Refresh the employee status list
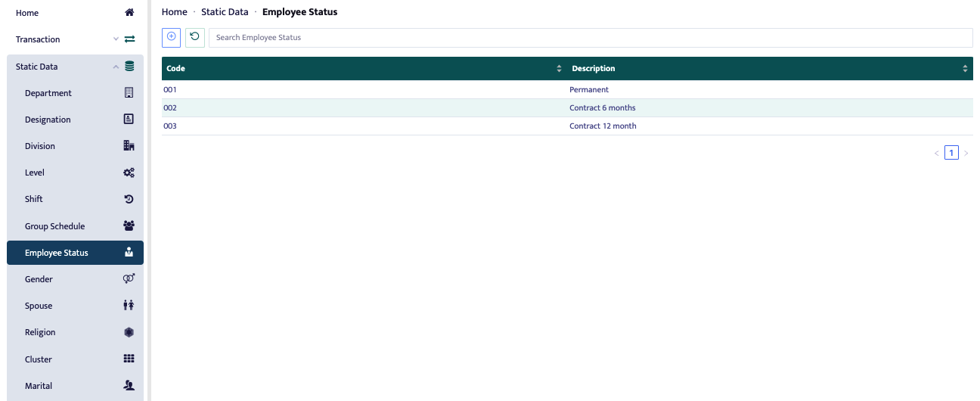This screenshot has width=980, height=401. click(195, 37)
